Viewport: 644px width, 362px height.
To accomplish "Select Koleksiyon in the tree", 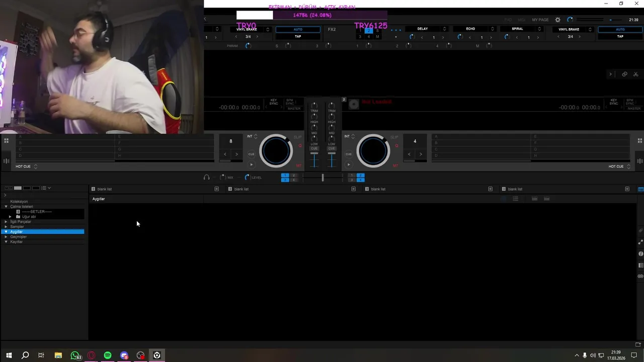I will coord(19,202).
